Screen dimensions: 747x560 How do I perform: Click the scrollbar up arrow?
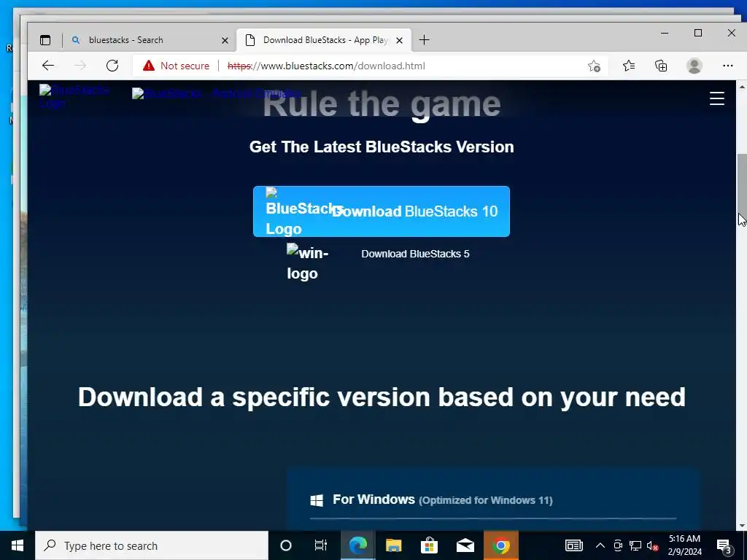pyautogui.click(x=742, y=87)
